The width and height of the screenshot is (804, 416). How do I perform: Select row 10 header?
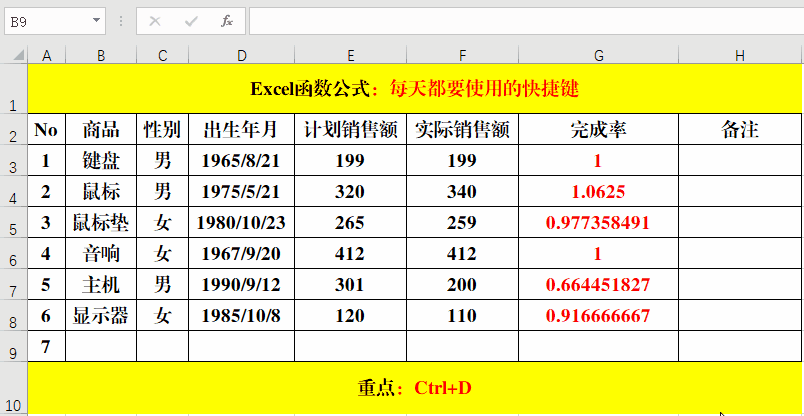(x=14, y=389)
